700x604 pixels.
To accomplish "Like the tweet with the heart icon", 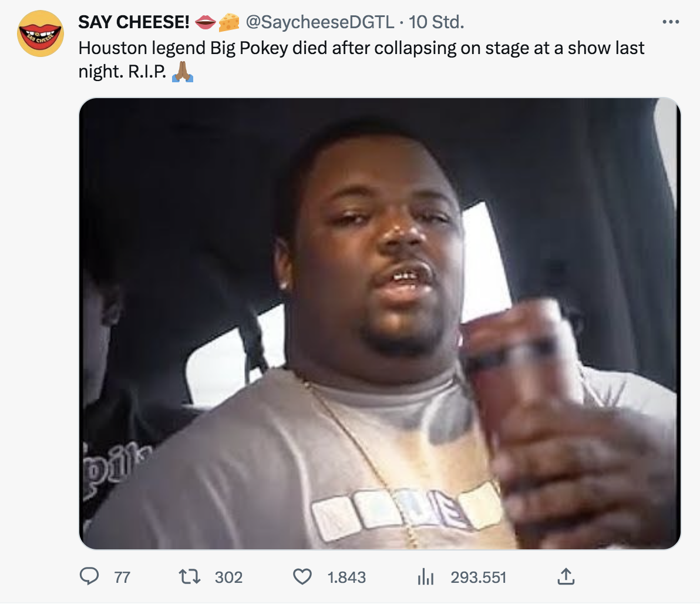I will click(x=302, y=577).
